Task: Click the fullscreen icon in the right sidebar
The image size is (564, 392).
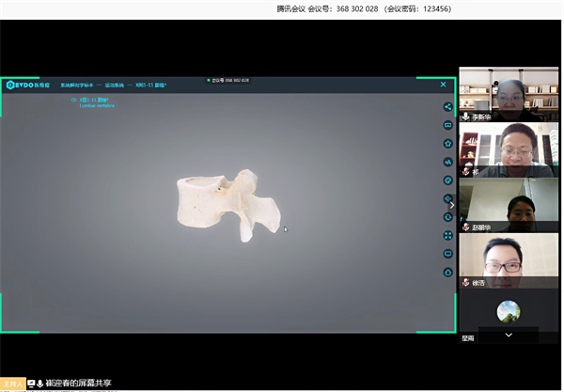Action: tap(448, 235)
